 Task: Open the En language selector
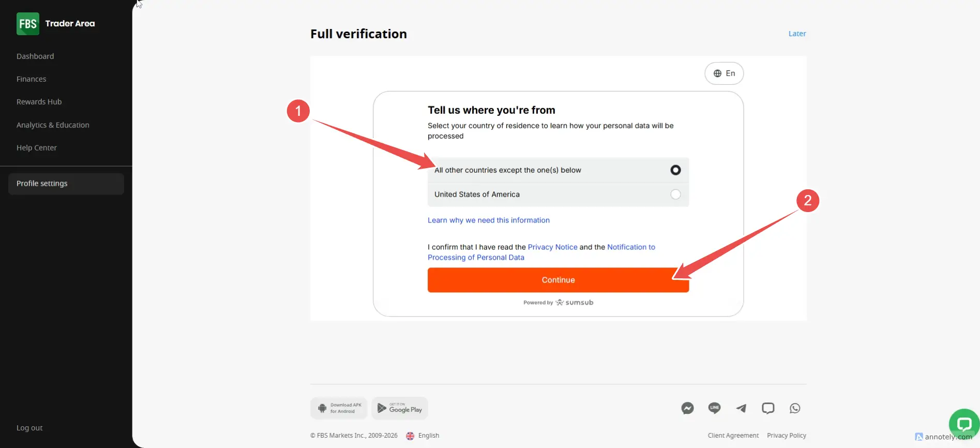pos(724,73)
